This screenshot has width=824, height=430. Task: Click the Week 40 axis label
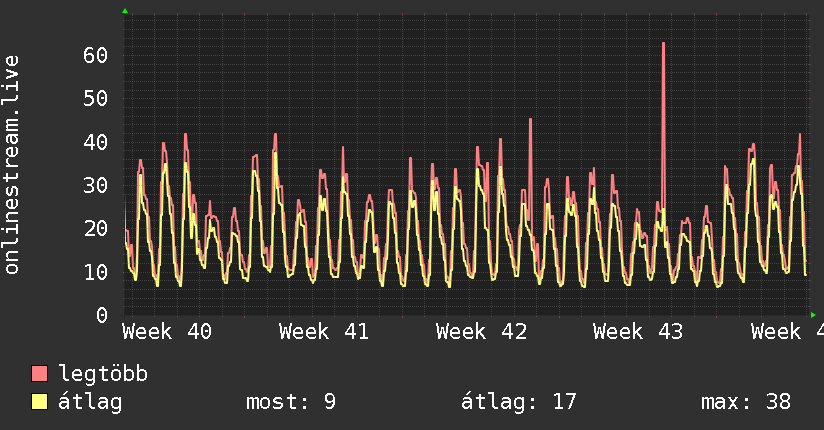(167, 332)
